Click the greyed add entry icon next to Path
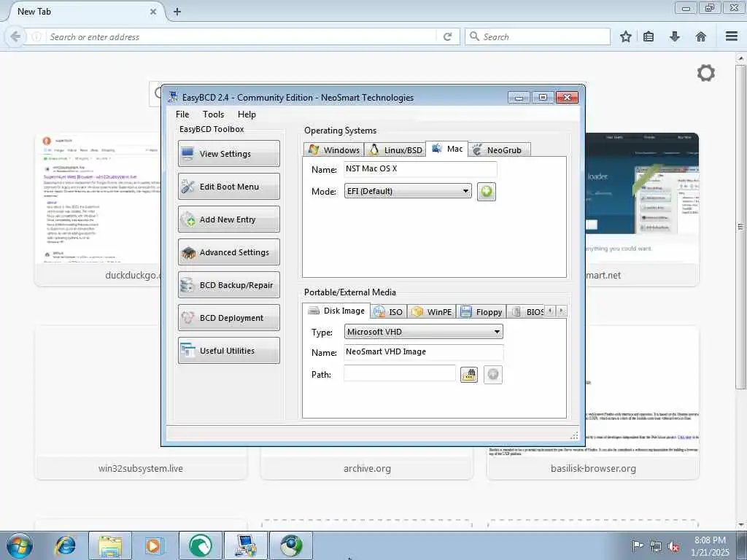 (493, 375)
